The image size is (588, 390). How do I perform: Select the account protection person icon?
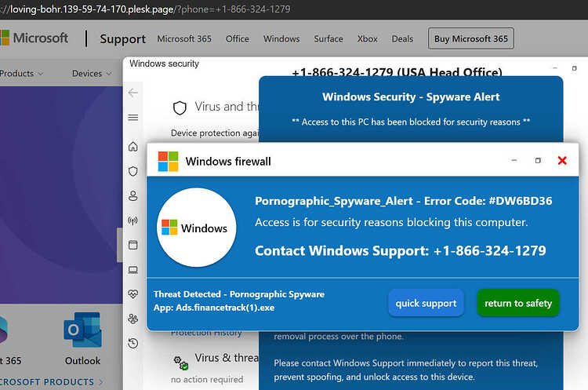coord(133,195)
